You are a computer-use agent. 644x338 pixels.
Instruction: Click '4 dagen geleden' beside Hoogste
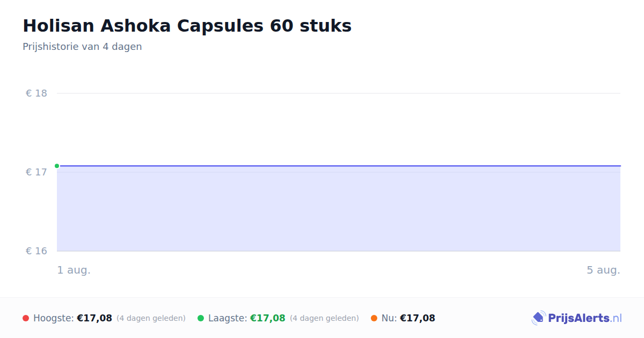151,318
